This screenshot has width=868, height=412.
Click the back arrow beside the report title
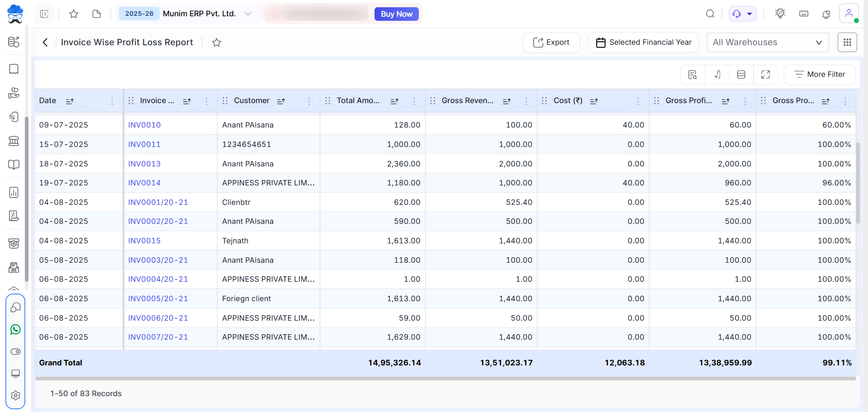point(45,43)
